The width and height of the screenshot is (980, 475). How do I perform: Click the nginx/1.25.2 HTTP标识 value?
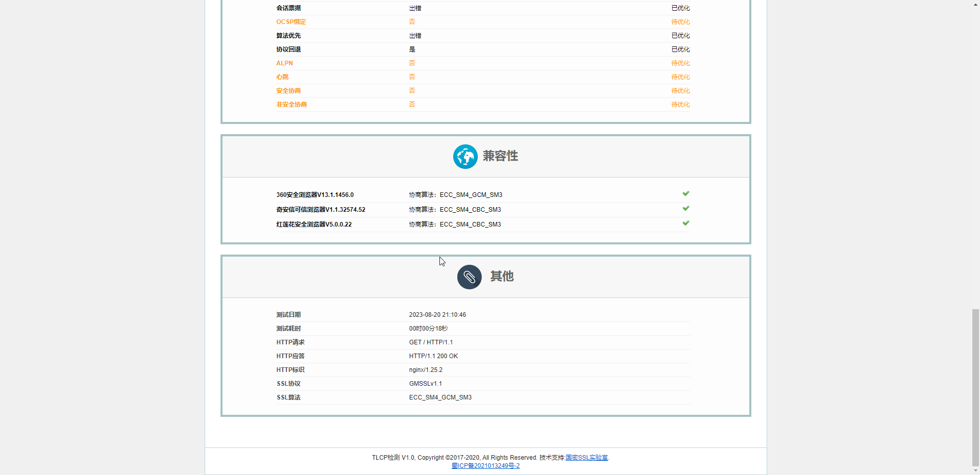[426, 370]
